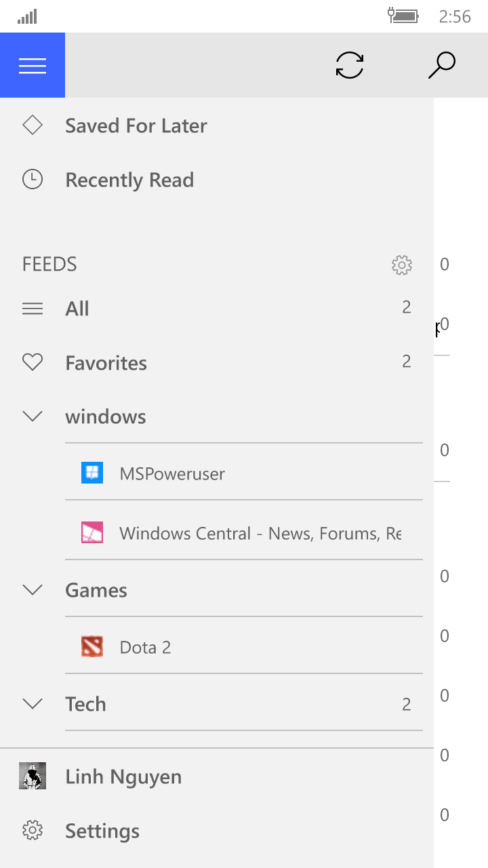This screenshot has height=868, width=488.
Task: Tap the Favorites heart icon
Action: click(33, 363)
